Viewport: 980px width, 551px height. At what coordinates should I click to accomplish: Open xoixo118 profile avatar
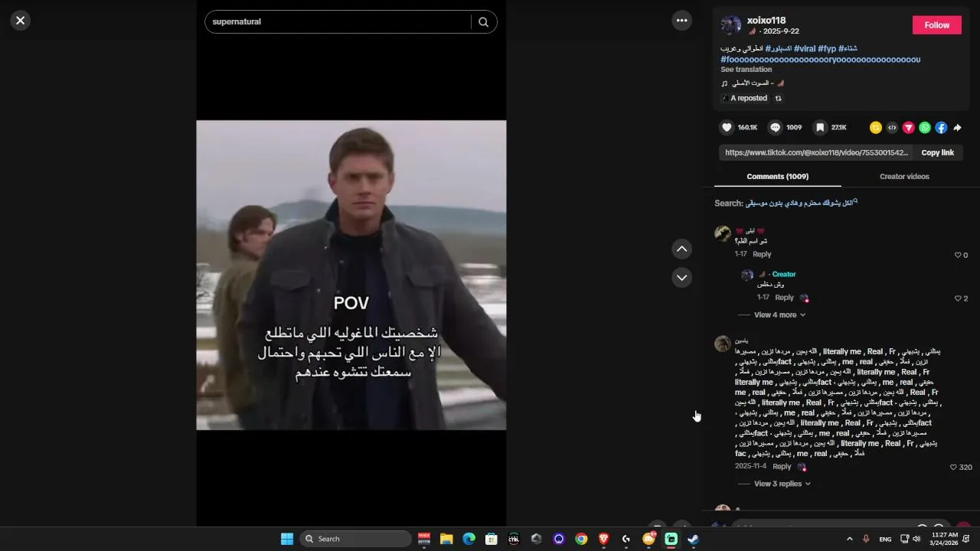pos(730,25)
